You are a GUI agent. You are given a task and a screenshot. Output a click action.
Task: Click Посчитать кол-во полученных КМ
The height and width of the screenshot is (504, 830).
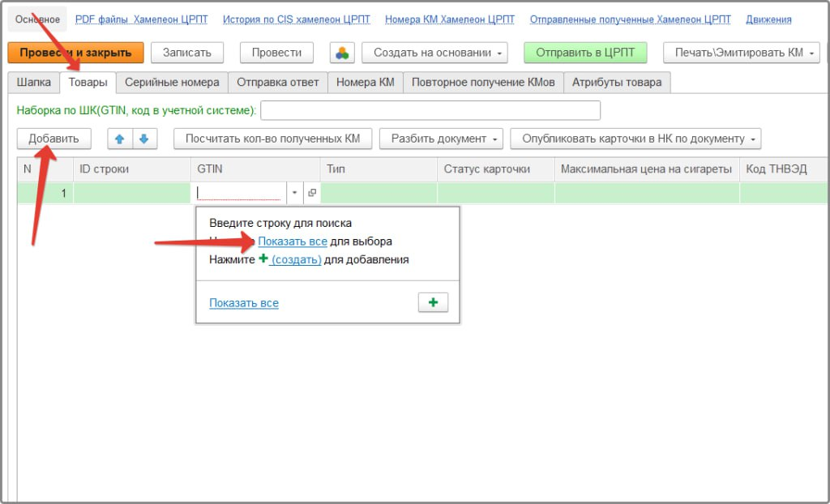[x=272, y=139]
